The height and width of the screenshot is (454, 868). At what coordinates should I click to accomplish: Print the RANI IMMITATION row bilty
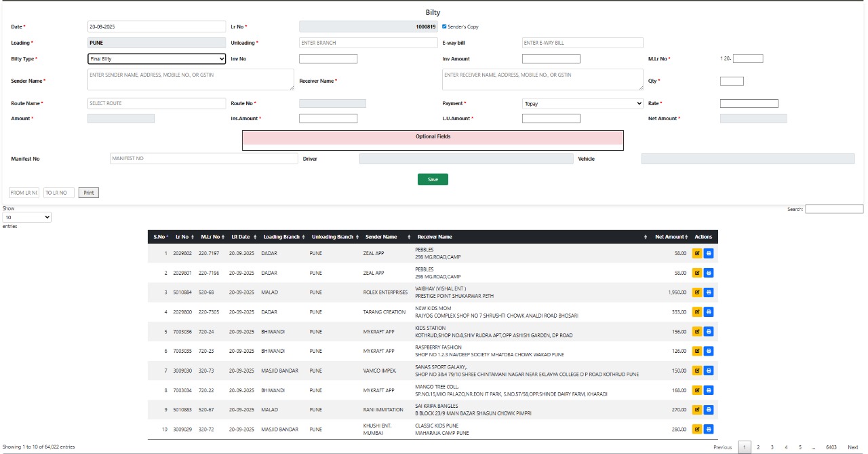(709, 410)
